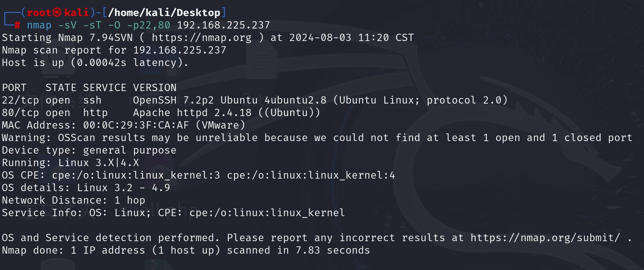Viewport: 644px width, 270px height.
Task: Click the root username in prompt
Action: click(39, 13)
